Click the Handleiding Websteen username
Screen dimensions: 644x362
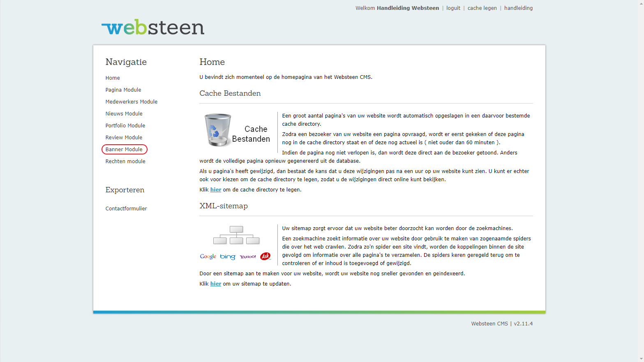(408, 8)
